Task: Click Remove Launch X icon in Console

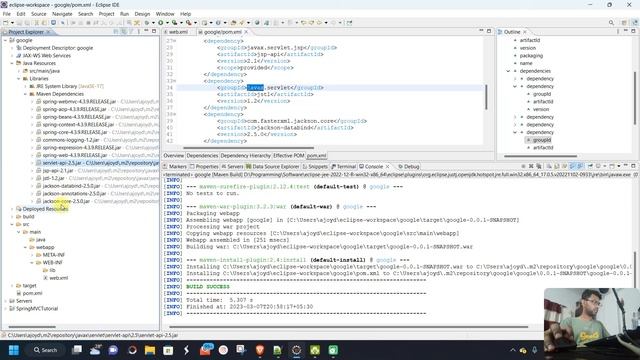Action: [531, 166]
